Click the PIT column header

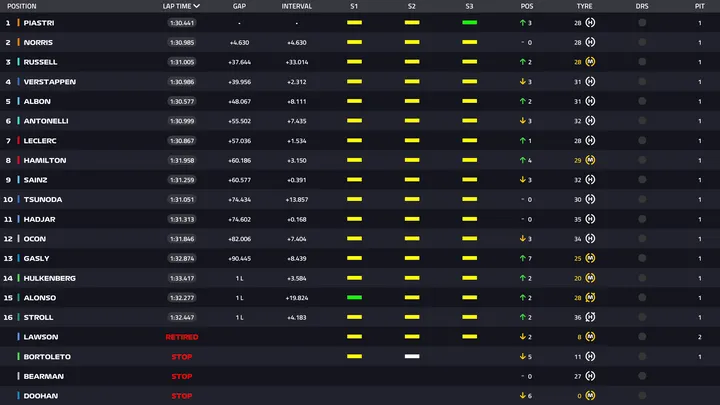[x=699, y=6]
